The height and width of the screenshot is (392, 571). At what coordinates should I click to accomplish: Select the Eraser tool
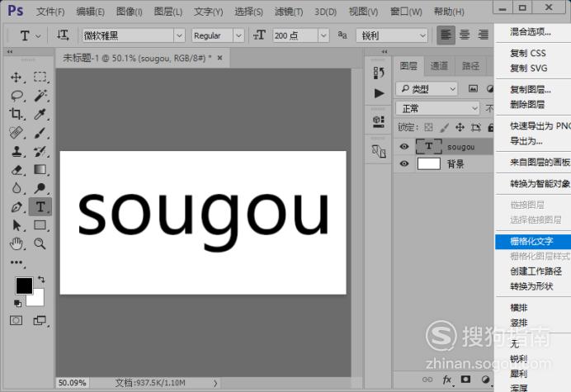(x=17, y=170)
